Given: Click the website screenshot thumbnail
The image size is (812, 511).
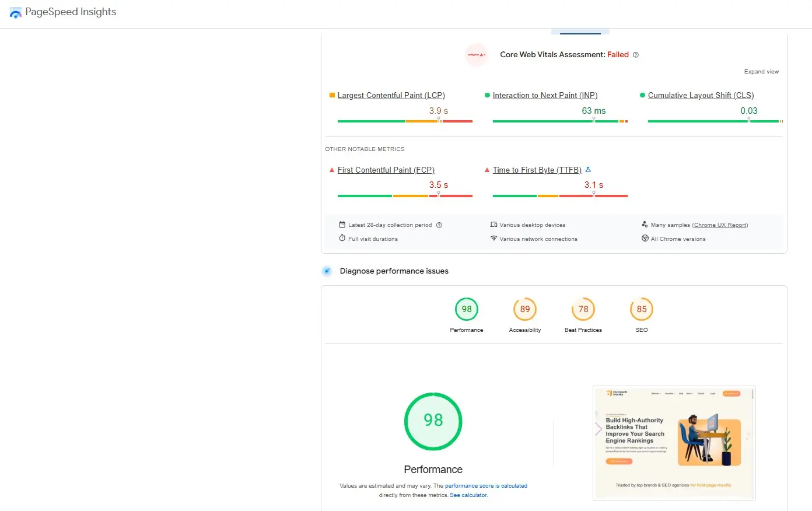Looking at the screenshot, I should coord(674,443).
